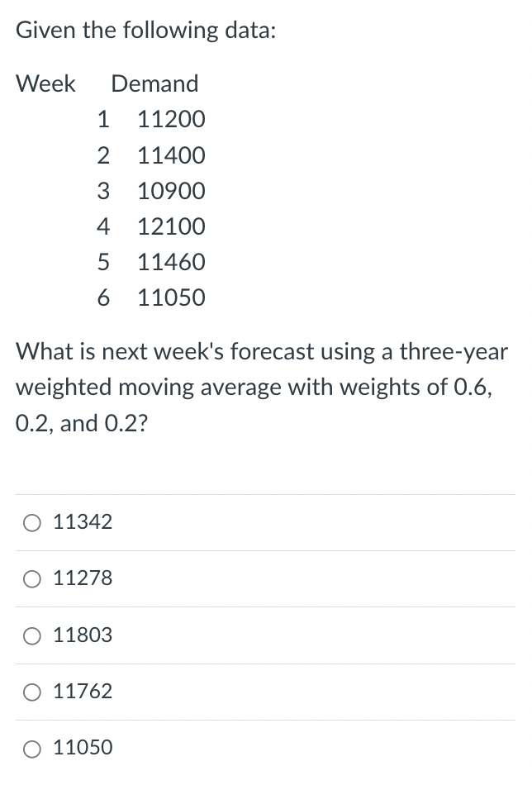The image size is (532, 785).
Task: Click the answer label text 11050
Action: pyautogui.click(x=82, y=748)
